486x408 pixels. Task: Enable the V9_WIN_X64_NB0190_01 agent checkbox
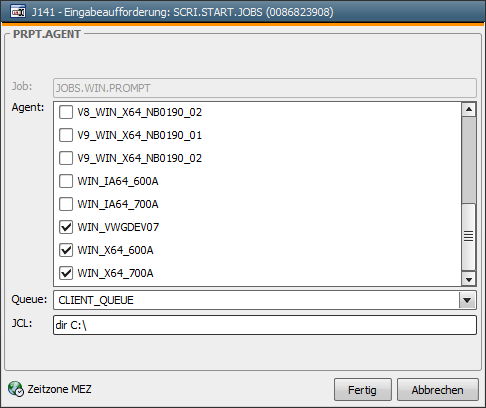[x=66, y=135]
